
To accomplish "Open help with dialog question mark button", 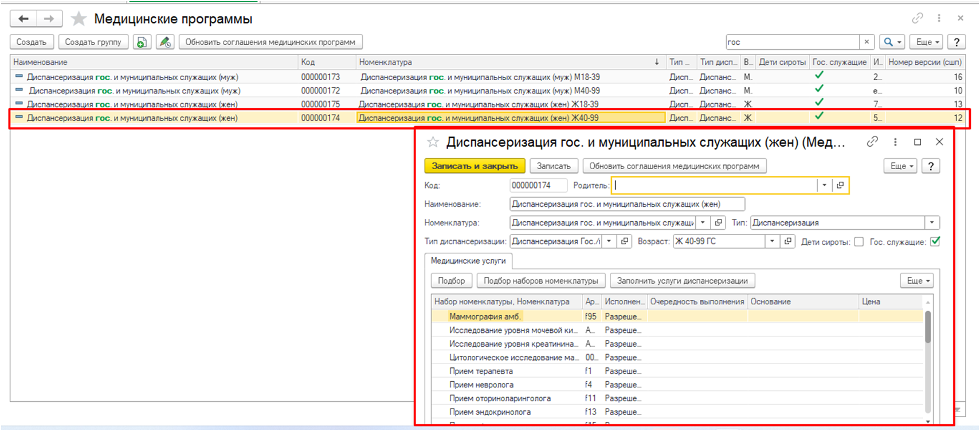I will click(931, 166).
